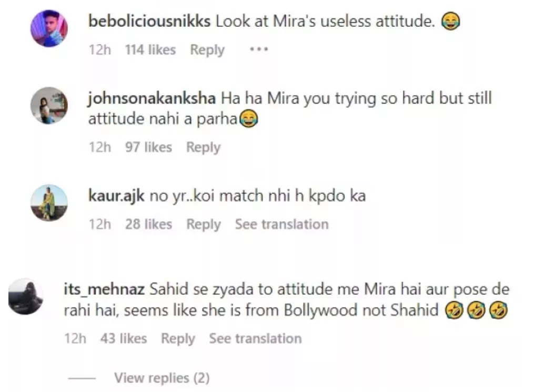Open kaur.ajk profile avatar
This screenshot has width=535, height=392.
48,203
